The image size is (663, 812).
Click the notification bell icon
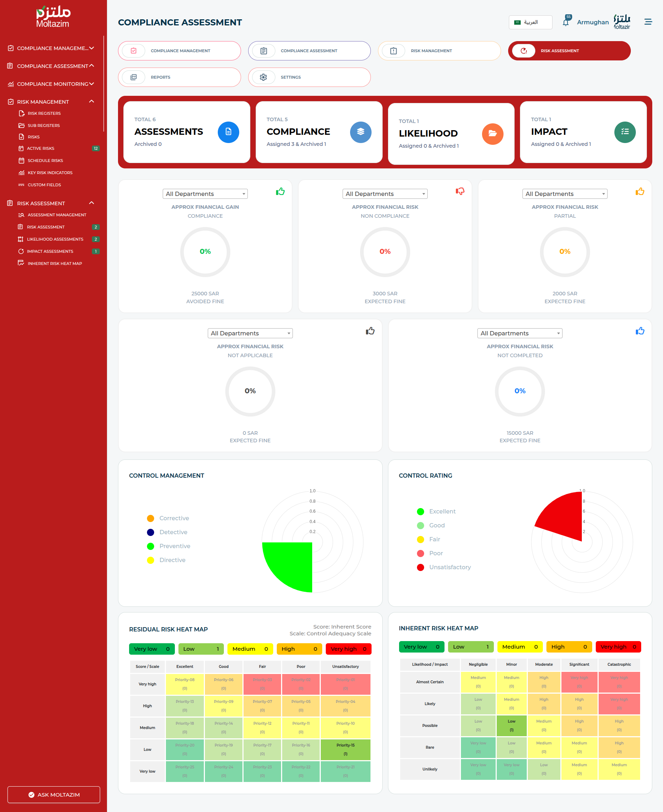coord(566,22)
